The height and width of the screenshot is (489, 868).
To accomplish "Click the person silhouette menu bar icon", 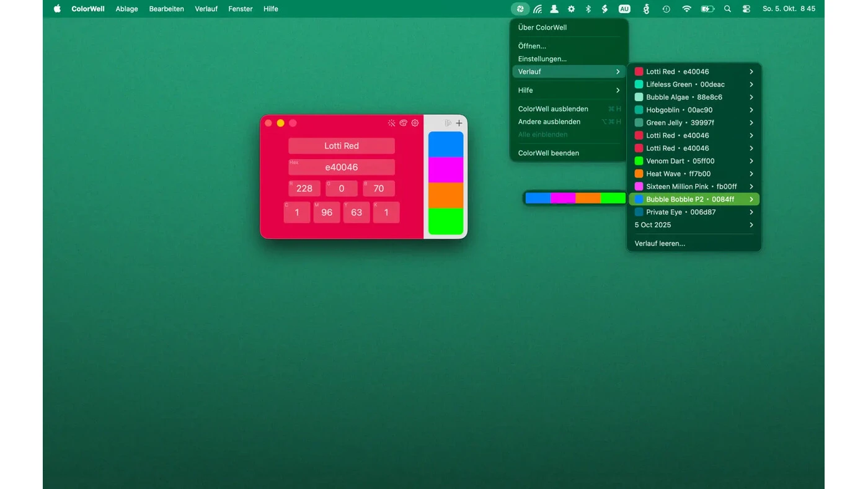I will pyautogui.click(x=554, y=9).
